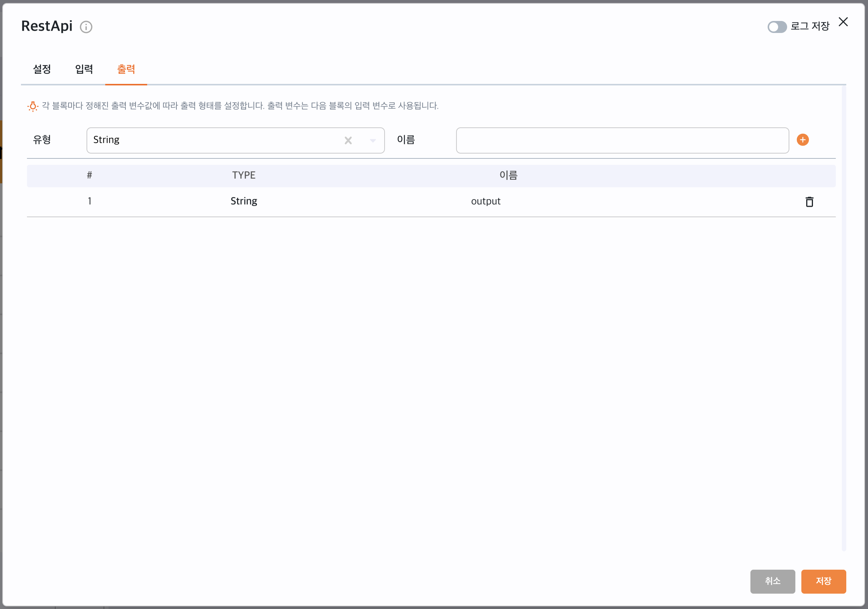Delete the output row with trash icon
The width and height of the screenshot is (868, 609).
[x=809, y=202]
